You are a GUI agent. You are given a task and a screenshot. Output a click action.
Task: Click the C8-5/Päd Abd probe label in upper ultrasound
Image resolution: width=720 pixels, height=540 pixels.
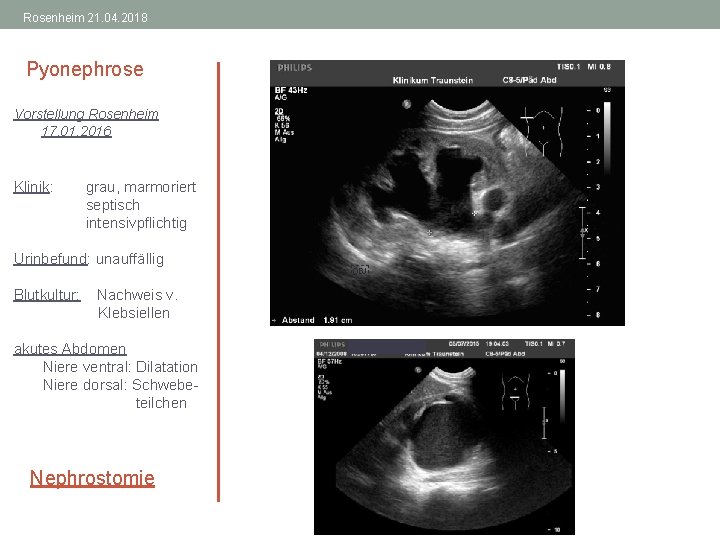click(x=529, y=80)
